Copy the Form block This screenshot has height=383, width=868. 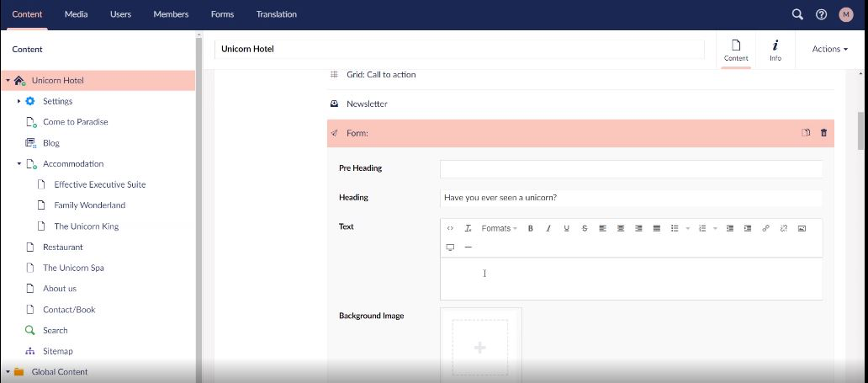(x=806, y=133)
